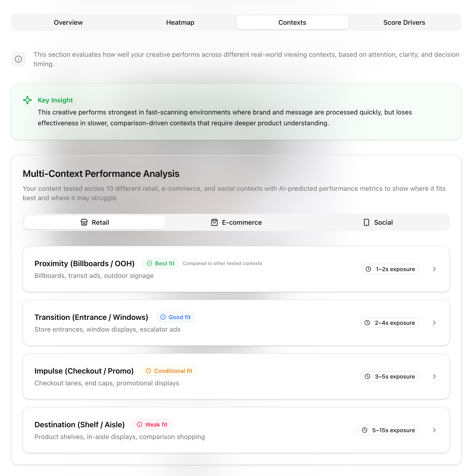This screenshot has width=473, height=476.
Task: Click the warning icon on the Weak fit badge
Action: point(140,424)
